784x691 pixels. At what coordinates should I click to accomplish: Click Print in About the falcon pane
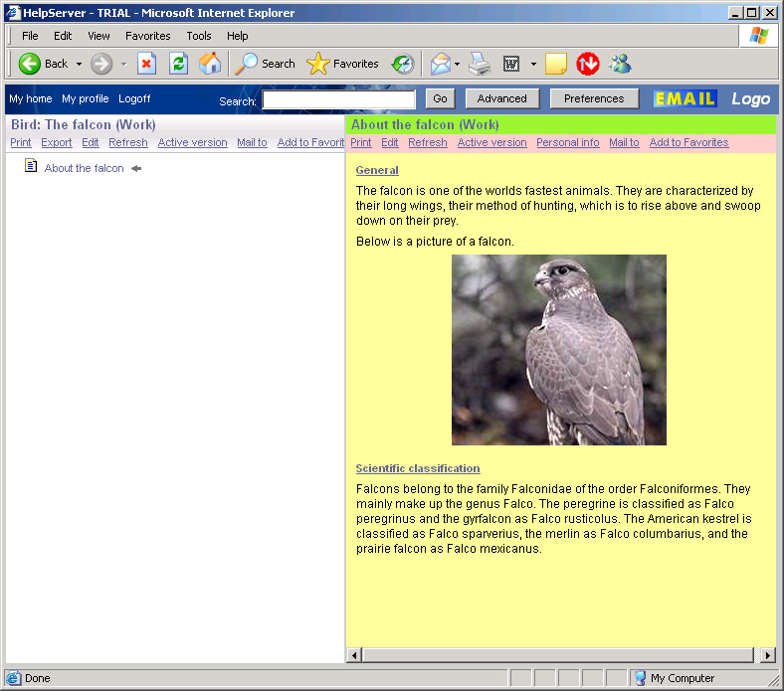(x=361, y=142)
